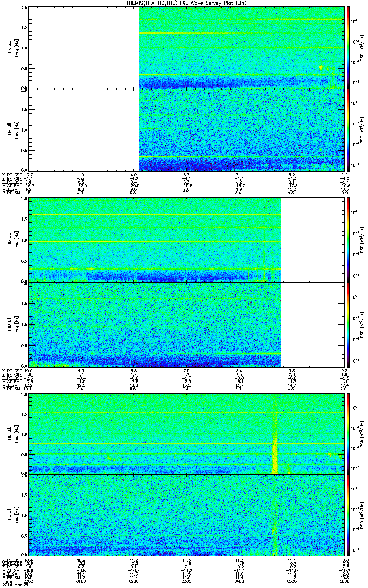Click the 0500 time tick label
This screenshot has width=368, height=588.
292,581
